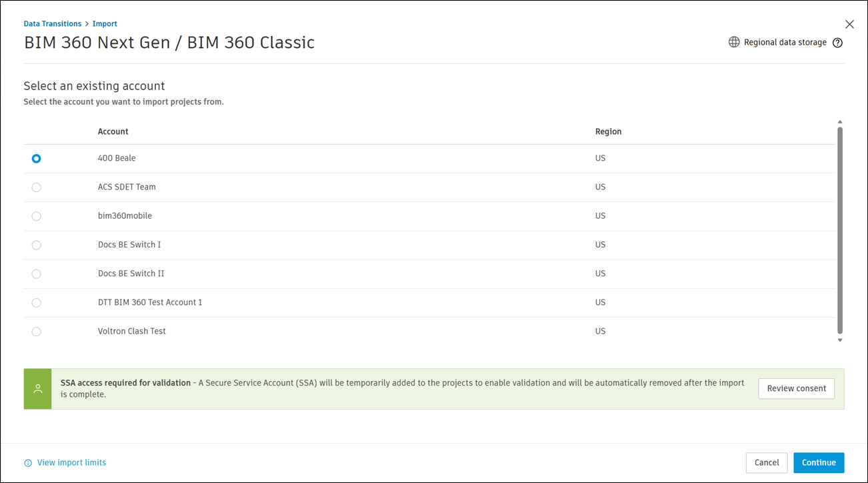868x483 pixels.
Task: Select the Docs BE Switch I radio button
Action: 36,245
